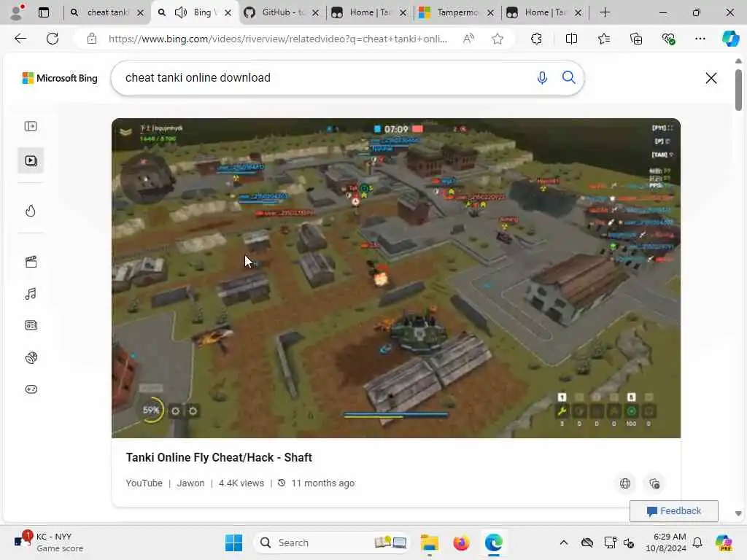Open the Sports ball sidebar icon

click(31, 357)
